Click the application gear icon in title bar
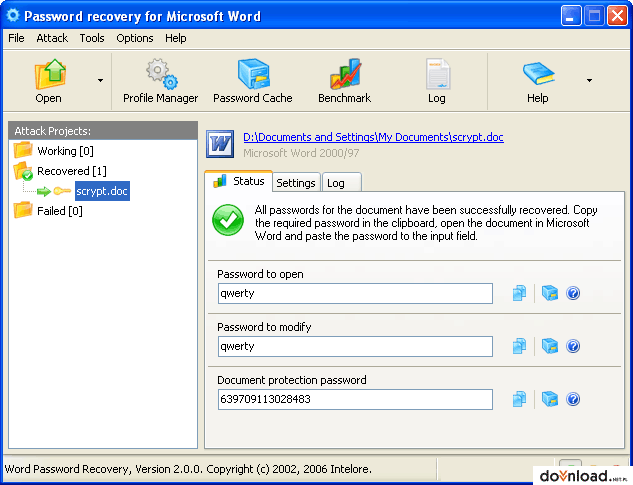 coord(13,15)
